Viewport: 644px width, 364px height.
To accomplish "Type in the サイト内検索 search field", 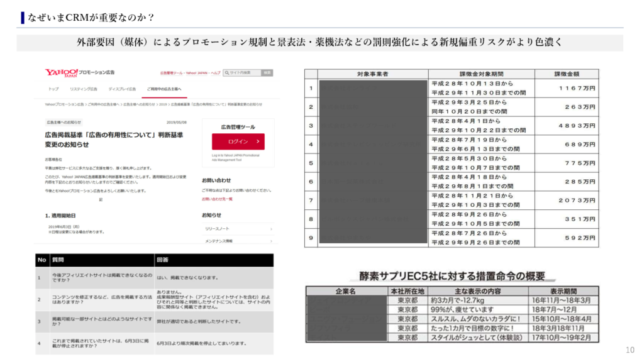I will click(x=244, y=73).
